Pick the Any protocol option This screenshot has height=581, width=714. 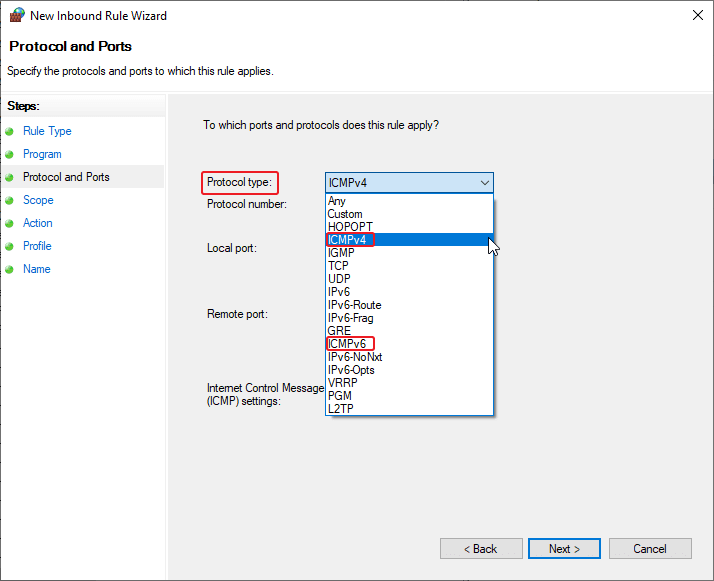(337, 201)
